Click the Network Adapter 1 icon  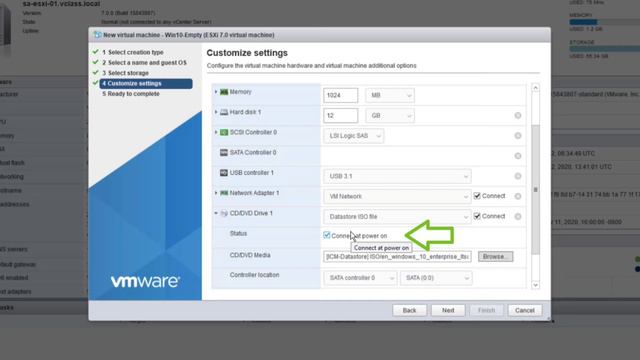tap(224, 193)
